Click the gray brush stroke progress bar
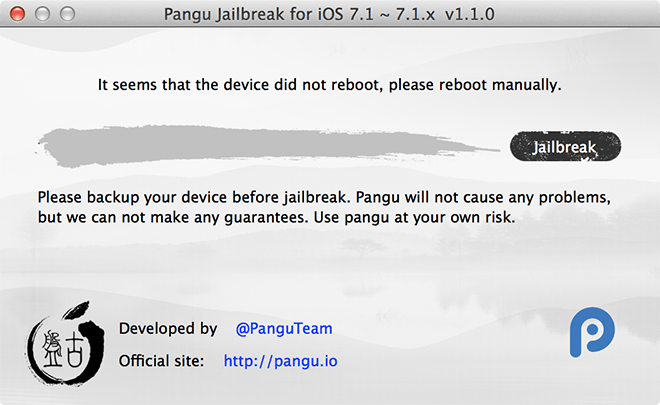 (267, 146)
